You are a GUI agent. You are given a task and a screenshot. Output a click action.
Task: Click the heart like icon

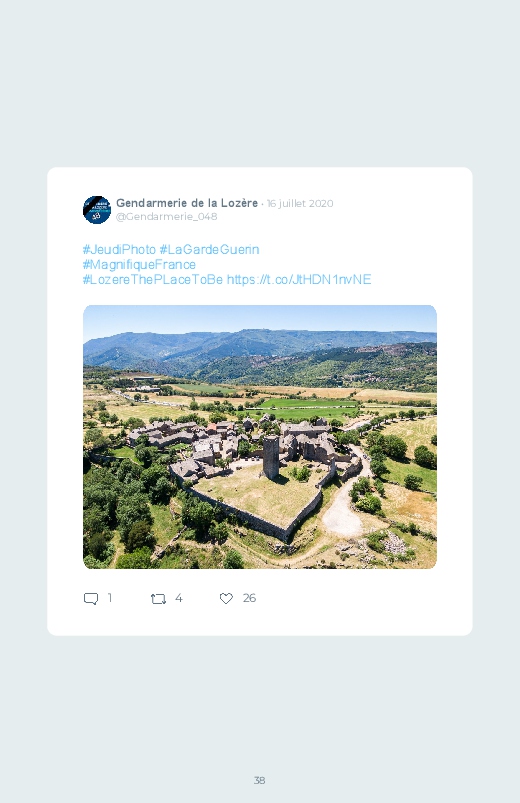pyautogui.click(x=226, y=598)
